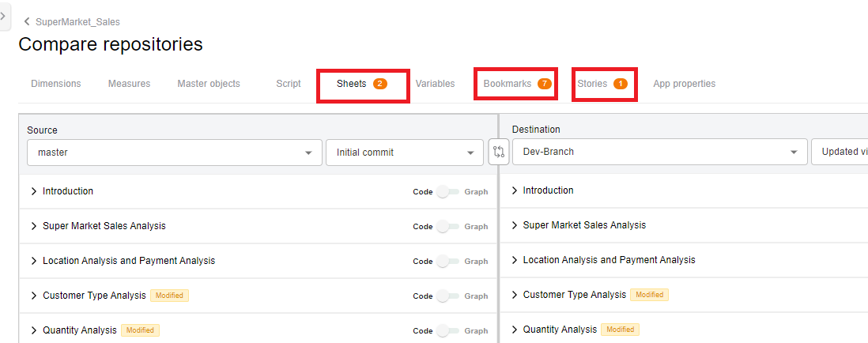
Task: Toggle Code/Graph switch for Introduction row
Action: 448,192
